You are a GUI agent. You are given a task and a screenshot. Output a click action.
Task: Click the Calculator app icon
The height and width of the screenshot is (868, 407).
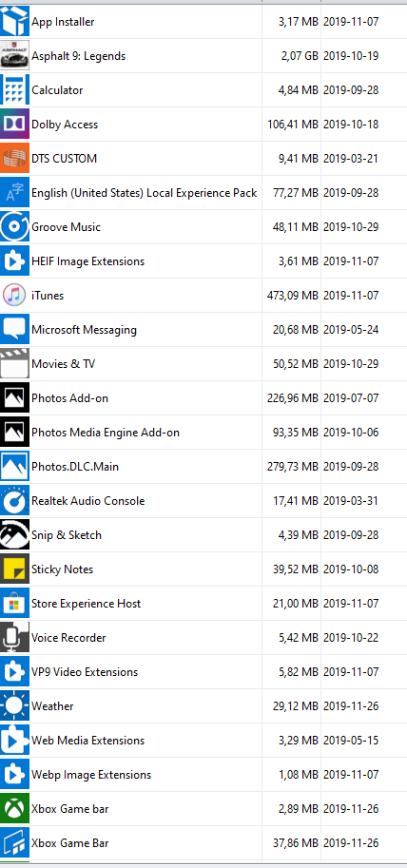tap(14, 90)
